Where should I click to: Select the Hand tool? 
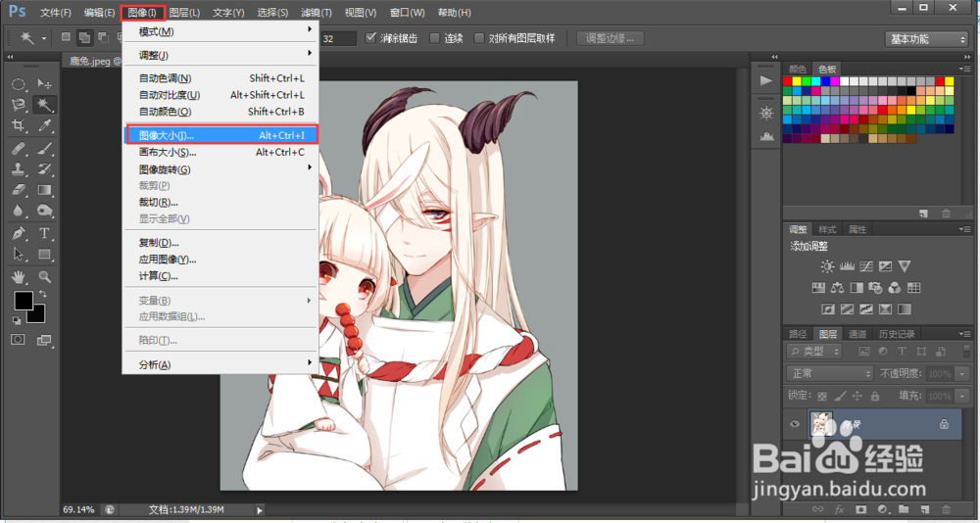19,277
